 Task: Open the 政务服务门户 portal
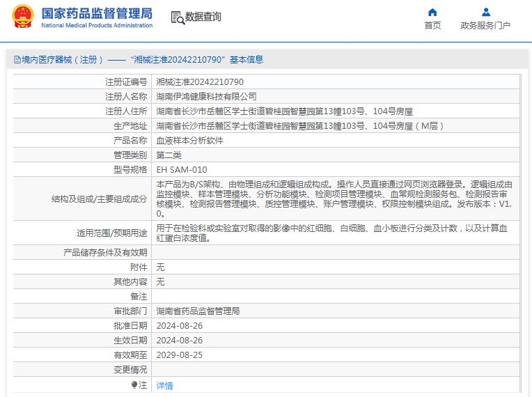(485, 26)
